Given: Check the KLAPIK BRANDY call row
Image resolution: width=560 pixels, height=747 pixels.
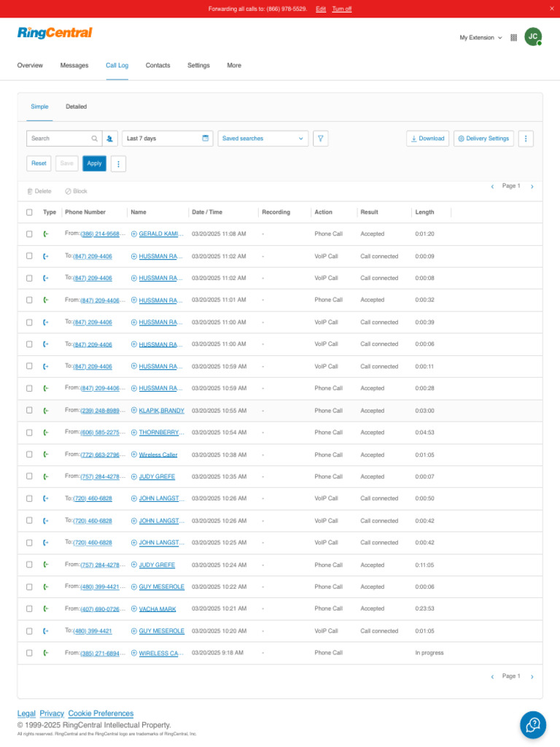Looking at the screenshot, I should pyautogui.click(x=29, y=411).
